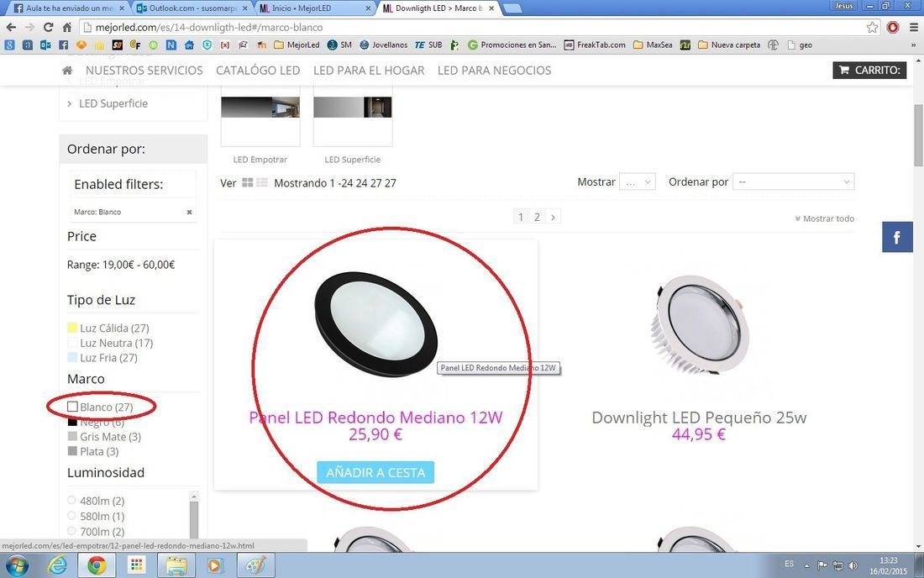This screenshot has height=578, width=924.
Task: Open Internet Explorer from taskbar
Action: 57,565
